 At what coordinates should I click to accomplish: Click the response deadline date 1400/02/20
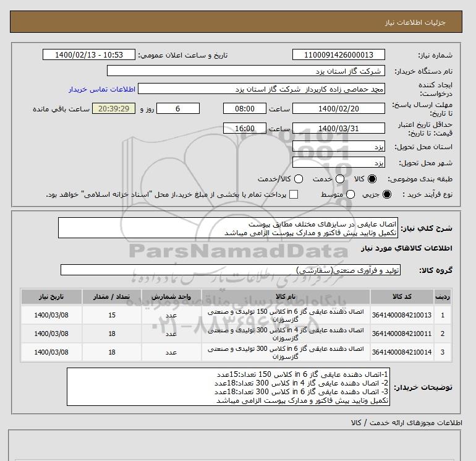tap(339, 108)
